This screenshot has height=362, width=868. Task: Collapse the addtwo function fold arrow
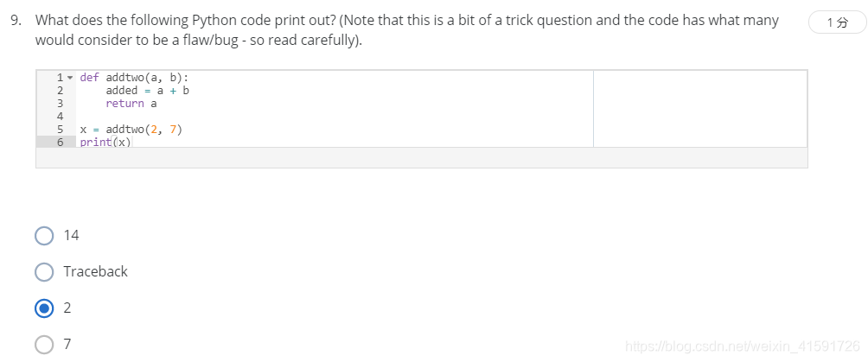(x=68, y=78)
